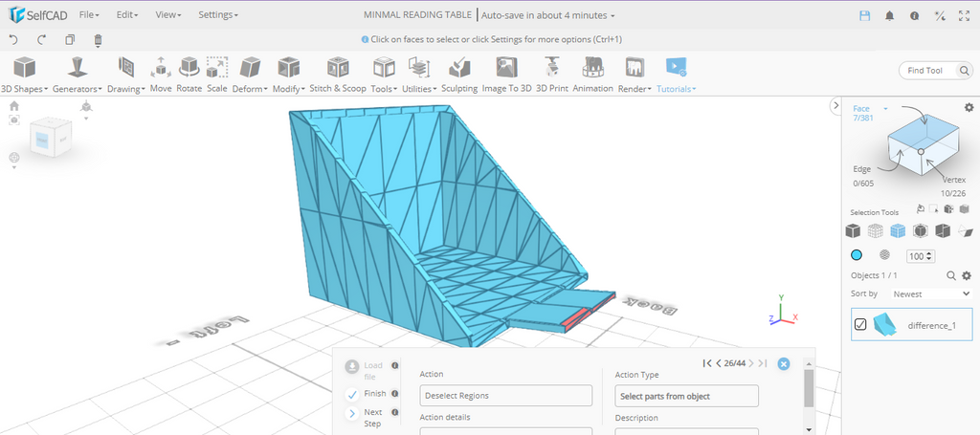The image size is (980, 435).
Task: Open the View menu
Action: point(168,15)
